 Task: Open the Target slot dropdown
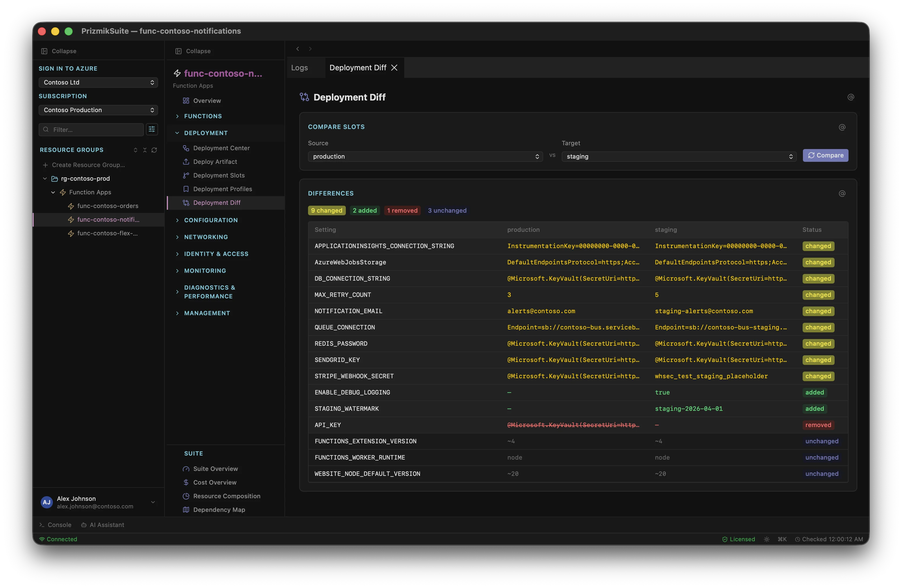679,157
